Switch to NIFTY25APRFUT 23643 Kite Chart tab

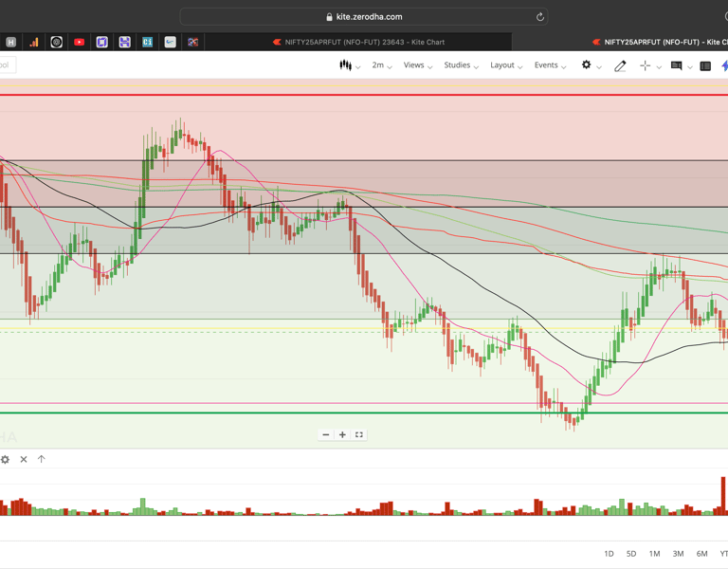point(358,42)
